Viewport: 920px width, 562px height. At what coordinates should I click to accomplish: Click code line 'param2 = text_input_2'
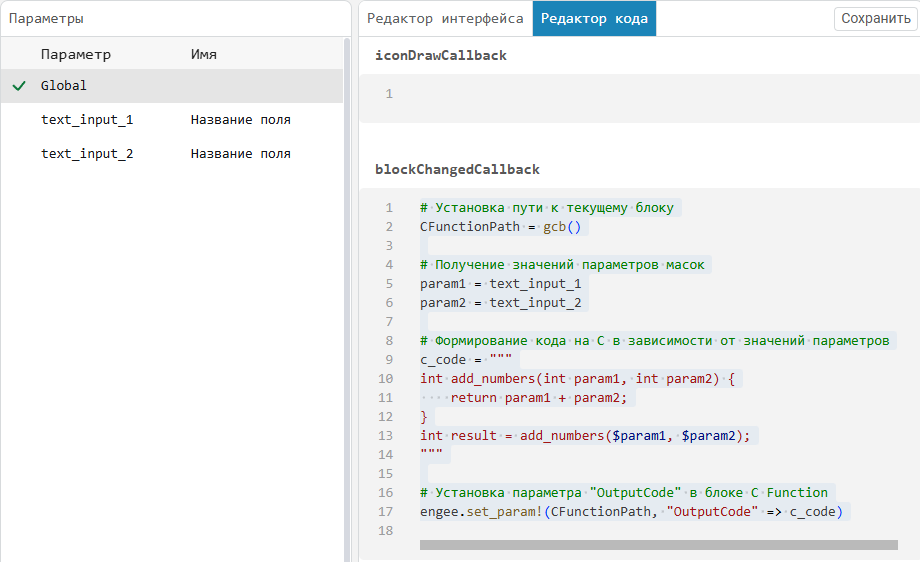pos(500,303)
